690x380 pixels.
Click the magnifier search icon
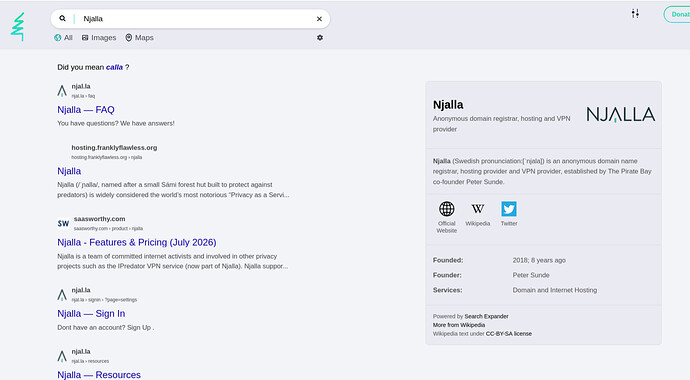pos(62,18)
